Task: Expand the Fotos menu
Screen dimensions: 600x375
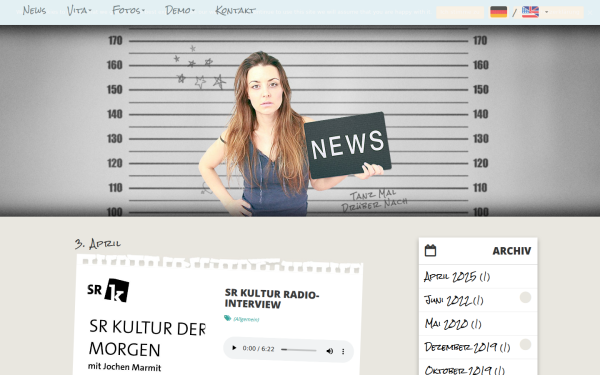Action: click(x=128, y=10)
